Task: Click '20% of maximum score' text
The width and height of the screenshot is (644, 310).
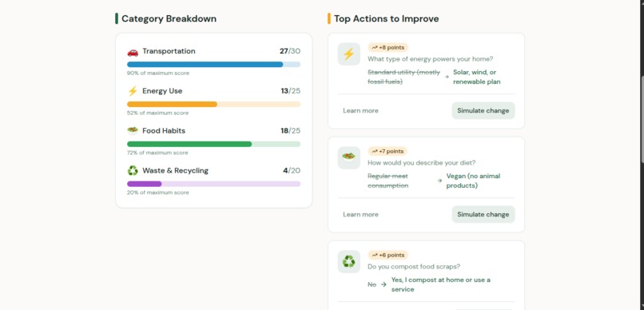Action: pyautogui.click(x=157, y=193)
